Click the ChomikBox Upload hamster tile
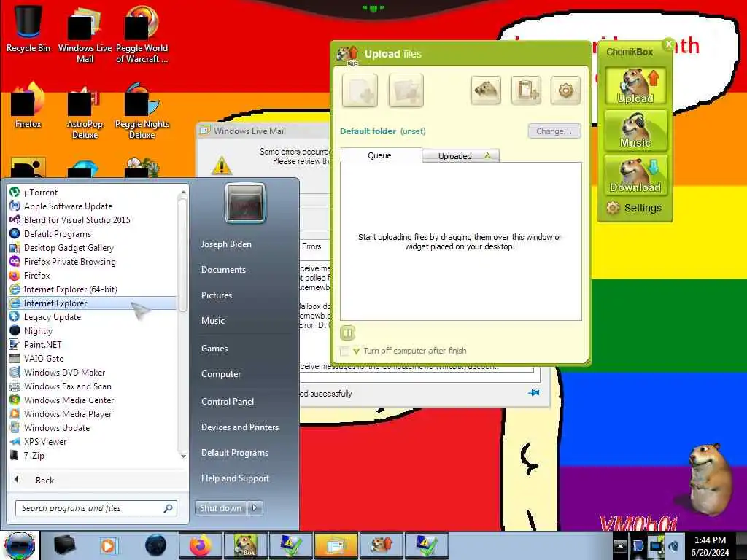The width and height of the screenshot is (747, 560). [x=635, y=86]
